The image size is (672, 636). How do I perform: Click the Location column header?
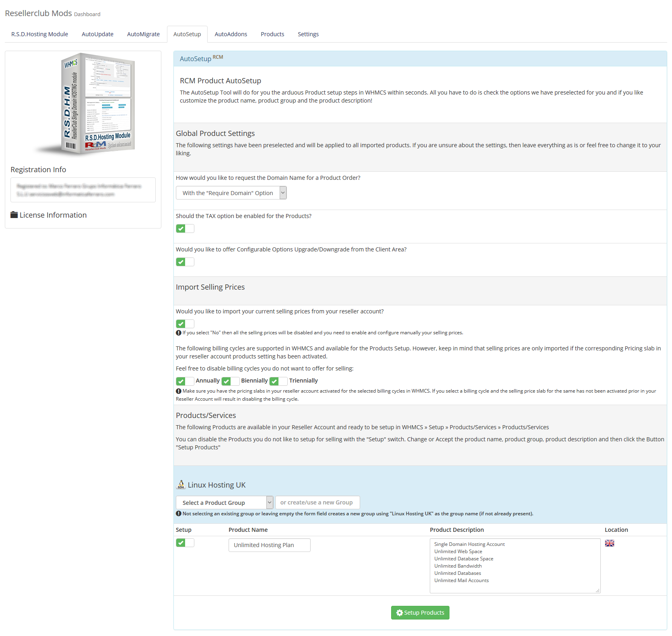point(616,530)
